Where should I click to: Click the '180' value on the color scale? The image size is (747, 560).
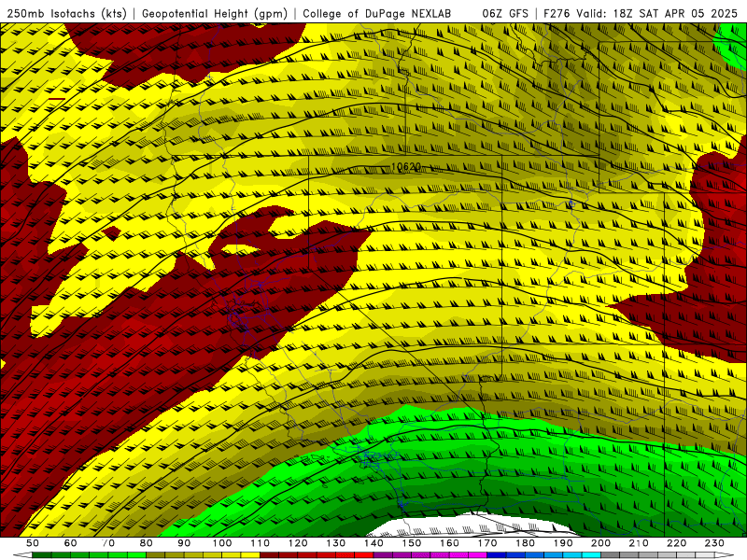[x=525, y=543]
